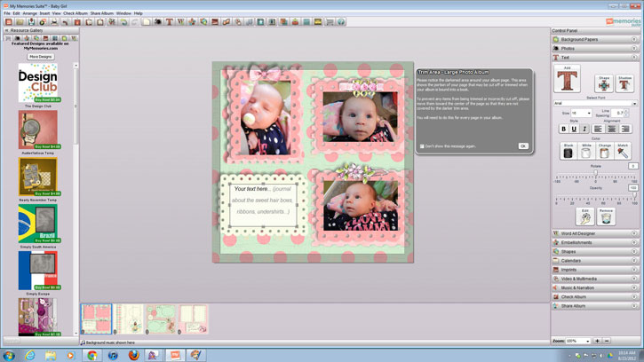Open Word Art with the W toolbar icon

(x=180, y=22)
